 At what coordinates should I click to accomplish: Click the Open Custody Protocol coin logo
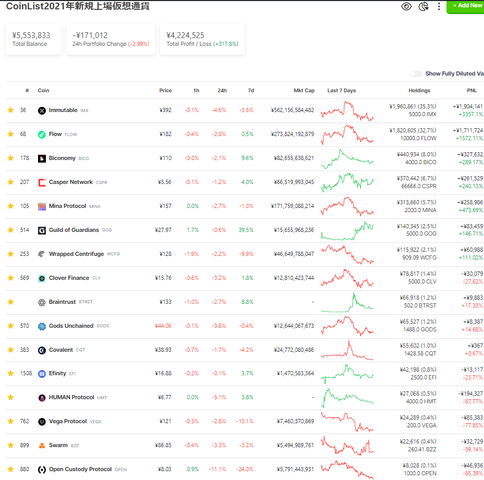click(42, 470)
